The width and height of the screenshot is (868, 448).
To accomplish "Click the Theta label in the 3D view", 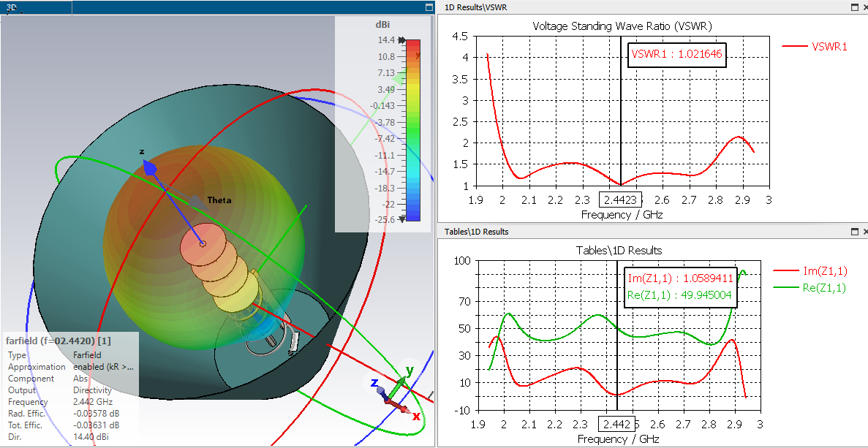I will tap(219, 200).
